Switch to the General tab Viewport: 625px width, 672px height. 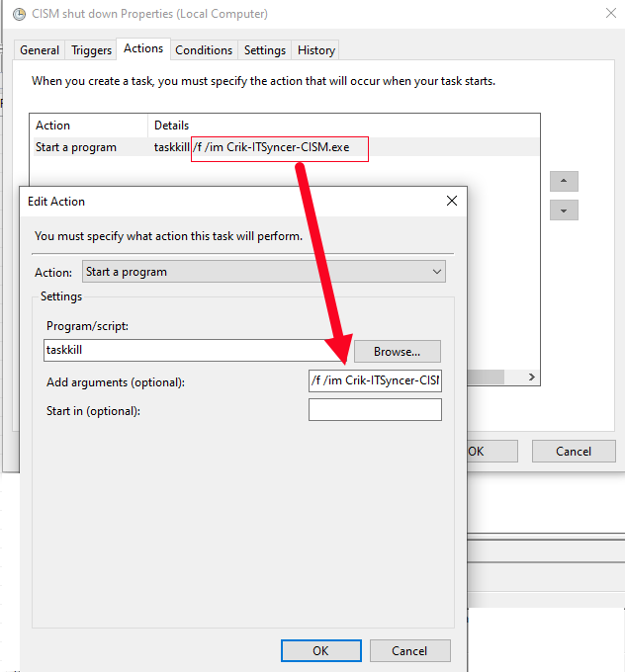click(x=40, y=50)
